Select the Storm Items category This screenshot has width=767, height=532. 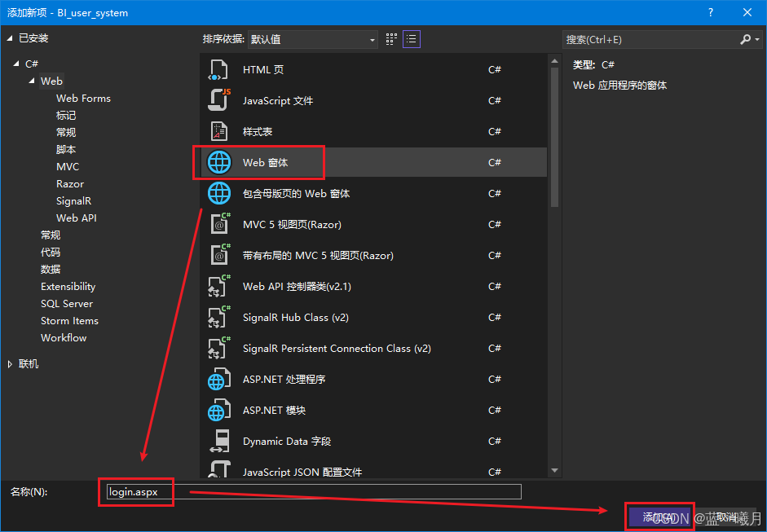69,321
